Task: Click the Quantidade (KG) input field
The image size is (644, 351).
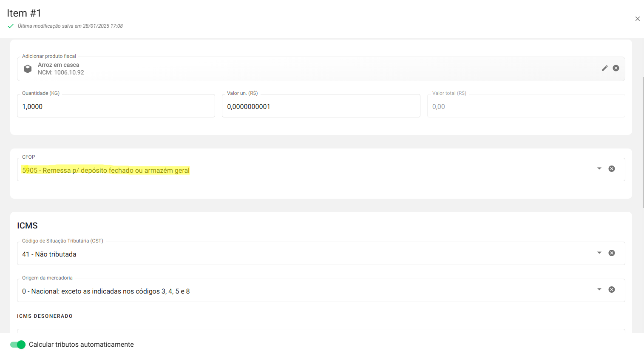Action: click(x=116, y=106)
